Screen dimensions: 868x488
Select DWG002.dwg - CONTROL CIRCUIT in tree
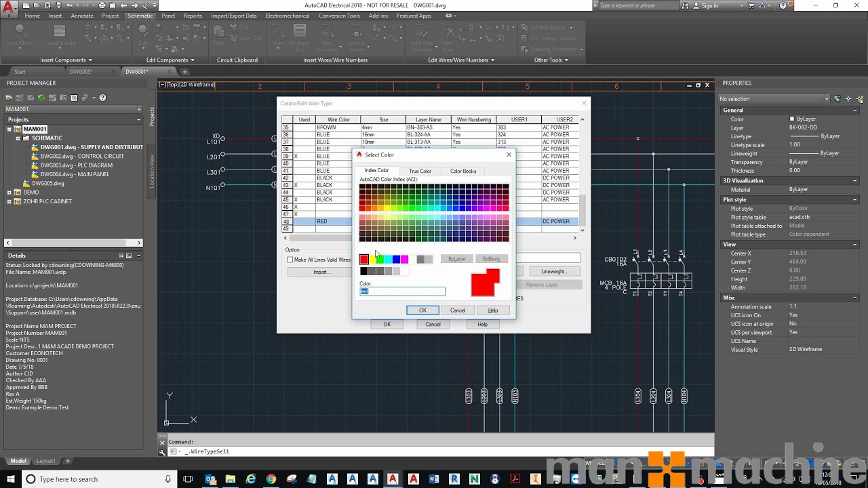click(x=81, y=156)
